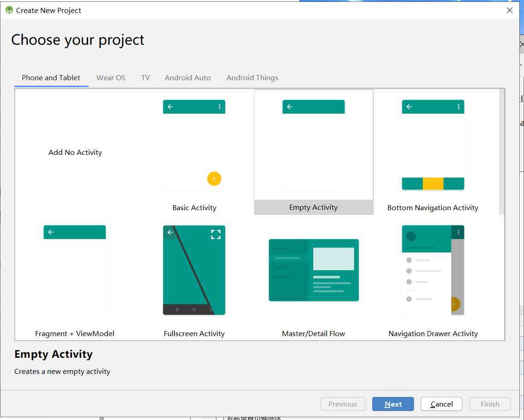Click the Bottom Navigation Activity label
524x420 pixels.
point(433,208)
